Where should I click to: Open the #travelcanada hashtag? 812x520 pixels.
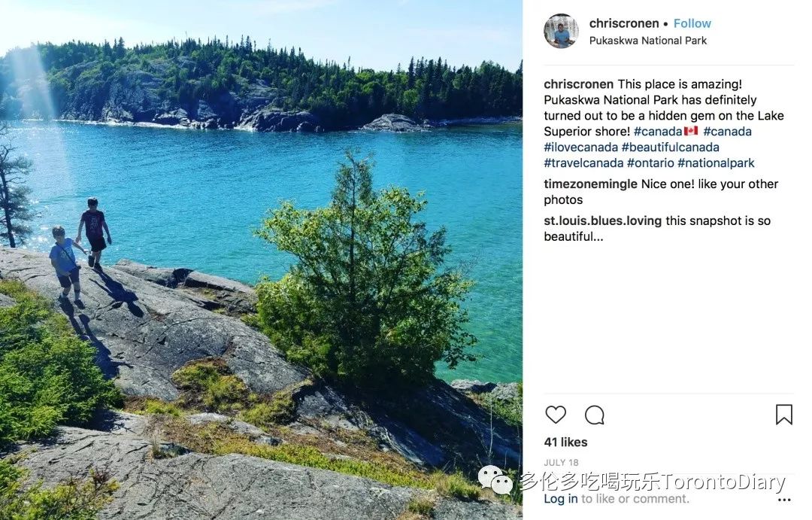(583, 163)
